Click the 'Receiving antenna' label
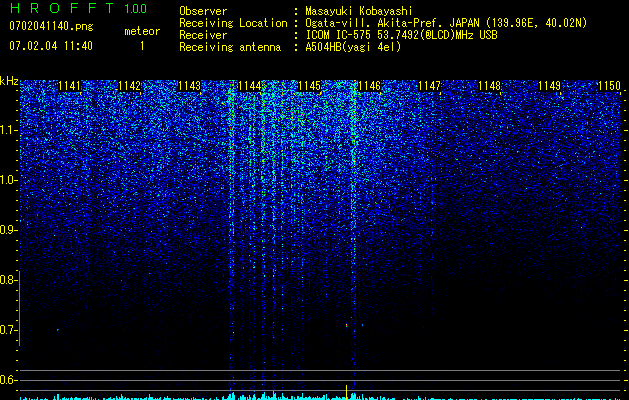Viewport: 629px width, 400px height. pyautogui.click(x=230, y=47)
